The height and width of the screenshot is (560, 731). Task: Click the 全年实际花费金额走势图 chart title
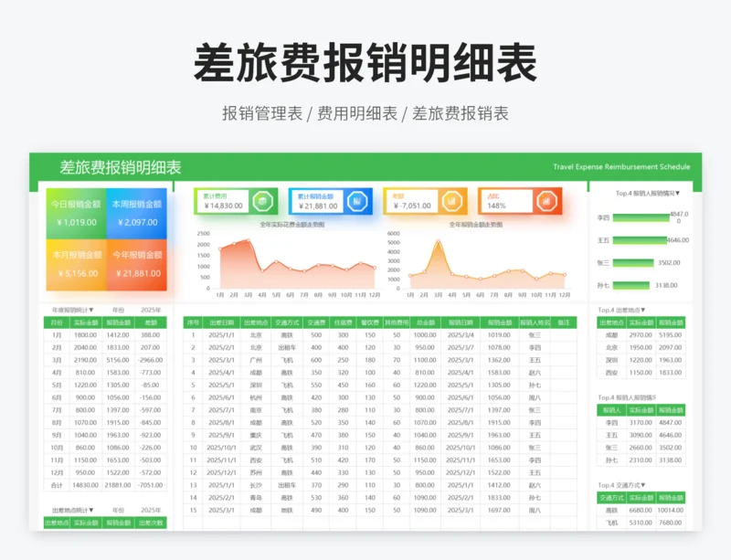pyautogui.click(x=292, y=225)
